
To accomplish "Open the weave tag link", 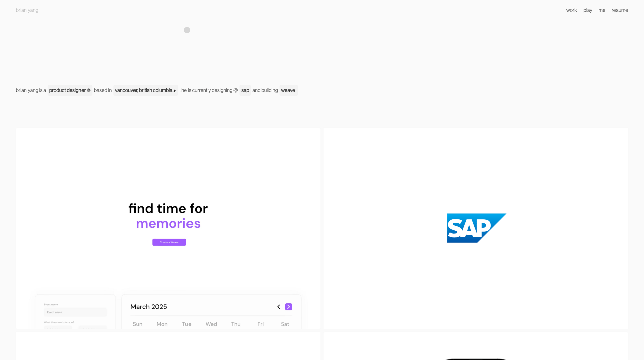I will pyautogui.click(x=288, y=90).
